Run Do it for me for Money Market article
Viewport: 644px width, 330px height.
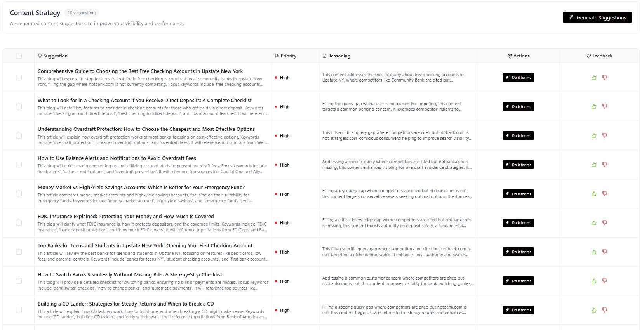[x=518, y=194]
